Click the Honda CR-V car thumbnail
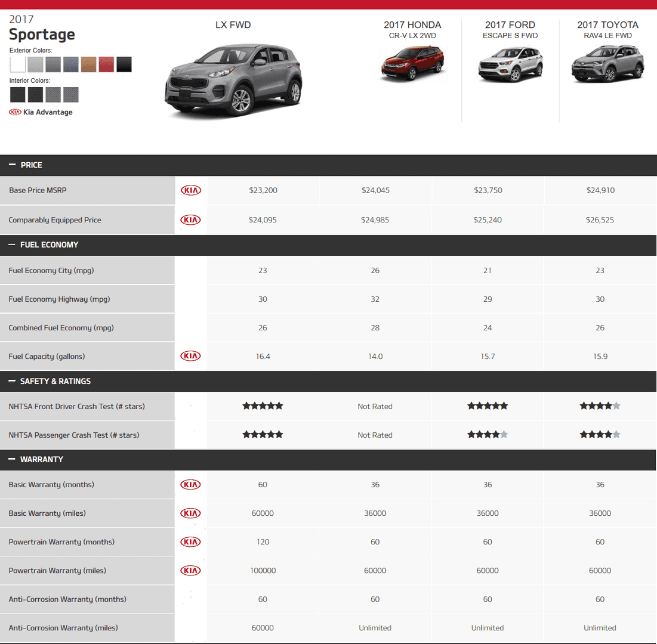 tap(413, 63)
